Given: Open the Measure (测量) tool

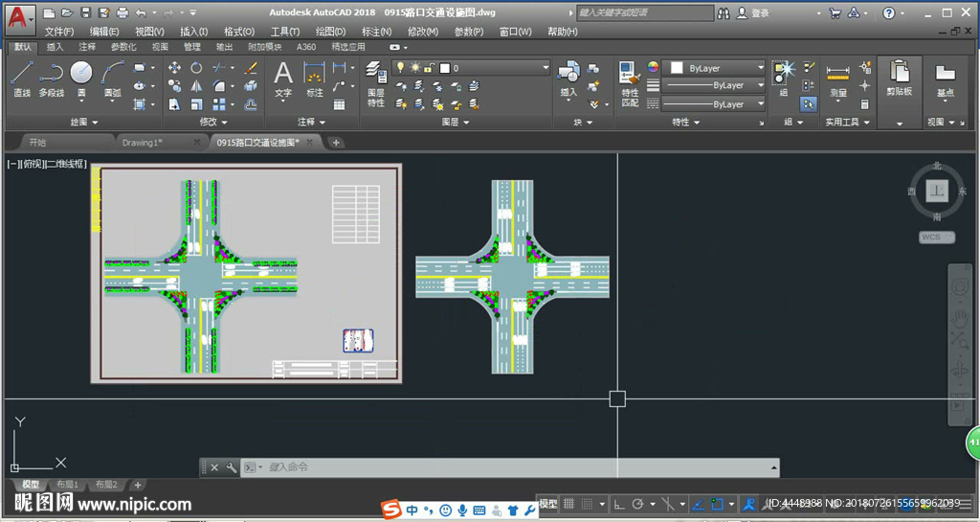Looking at the screenshot, I should (x=837, y=81).
